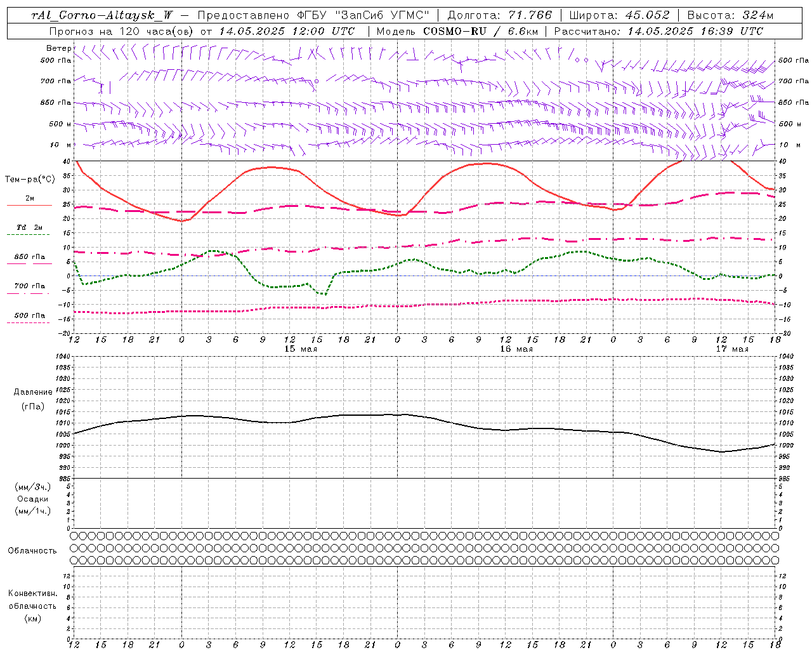Click the Тем-ра(°C) axis label

click(x=30, y=180)
